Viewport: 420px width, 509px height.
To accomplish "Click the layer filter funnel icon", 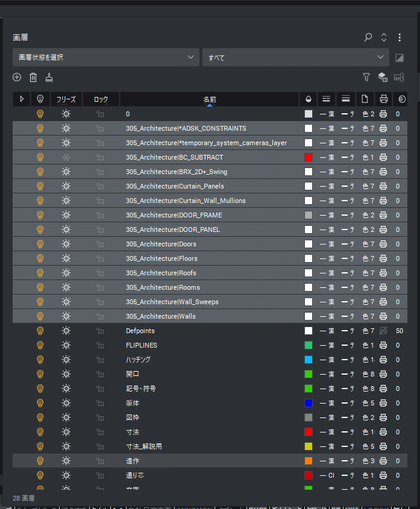I will tap(366, 77).
